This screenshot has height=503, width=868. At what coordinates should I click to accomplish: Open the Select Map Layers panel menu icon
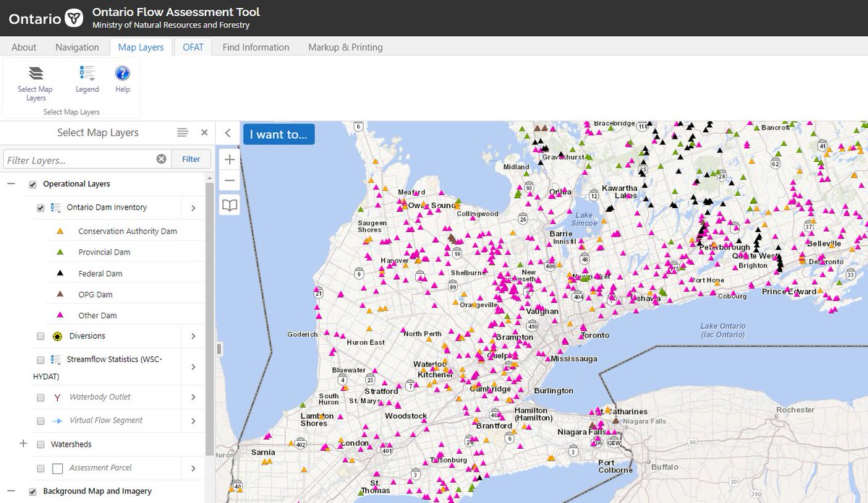click(x=182, y=132)
